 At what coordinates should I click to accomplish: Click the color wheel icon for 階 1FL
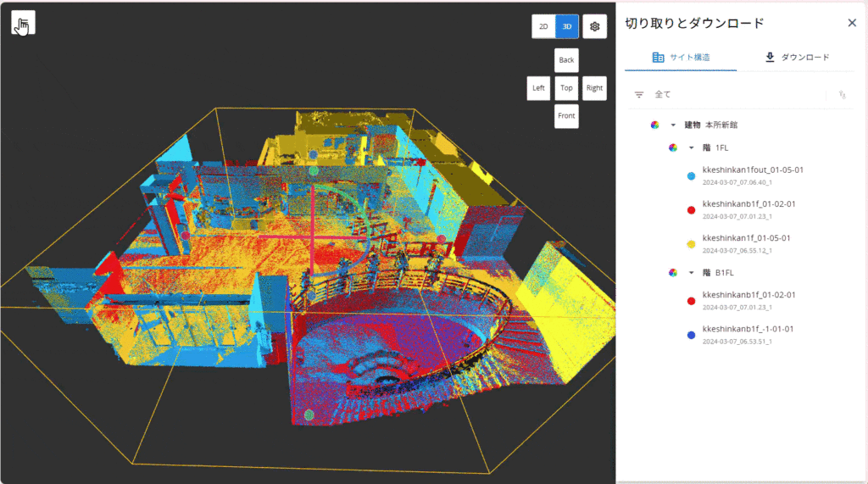673,147
